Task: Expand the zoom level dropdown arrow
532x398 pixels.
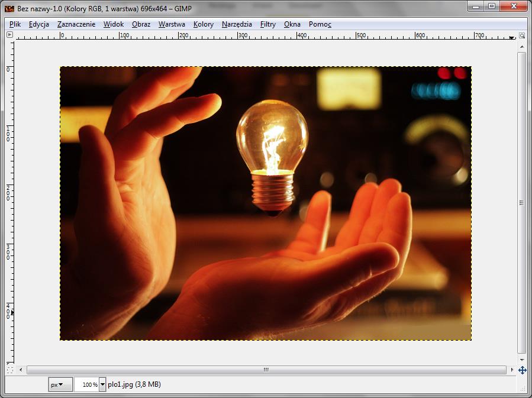Action: tap(102, 384)
